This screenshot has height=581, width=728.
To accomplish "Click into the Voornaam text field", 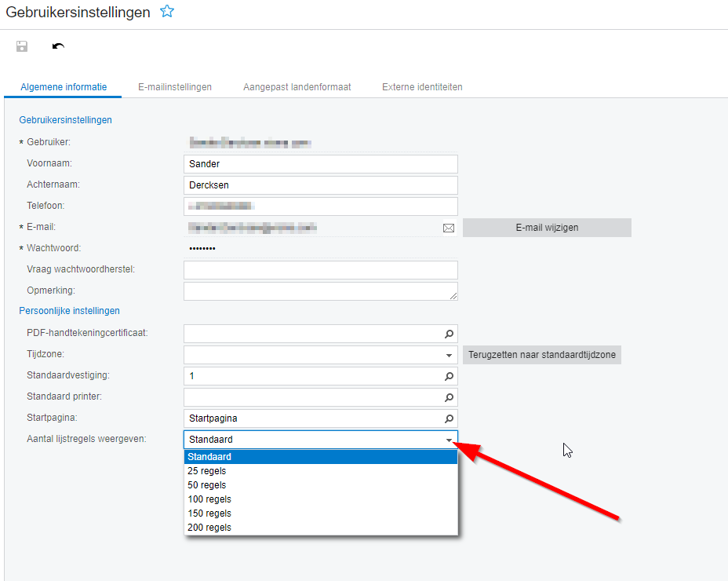I will point(320,164).
